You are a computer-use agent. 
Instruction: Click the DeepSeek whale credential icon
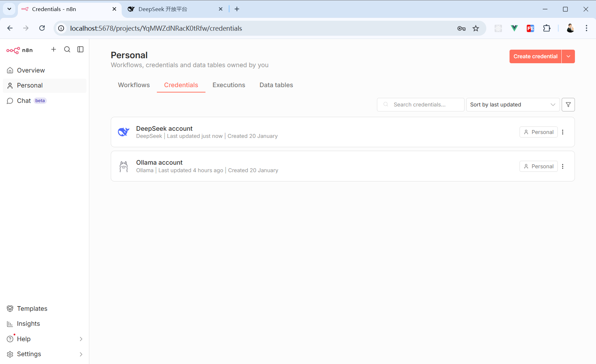click(x=124, y=132)
